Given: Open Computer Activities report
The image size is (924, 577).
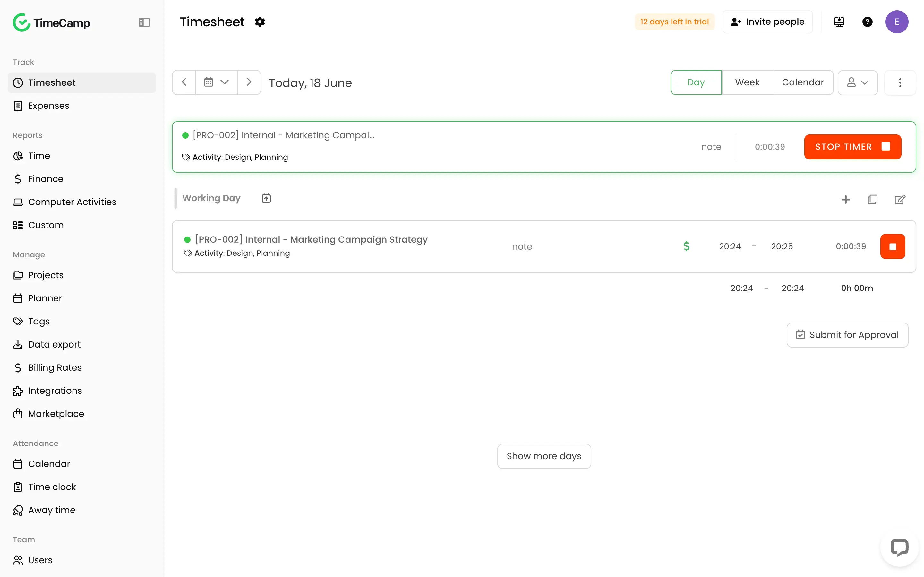Looking at the screenshot, I should point(81,202).
